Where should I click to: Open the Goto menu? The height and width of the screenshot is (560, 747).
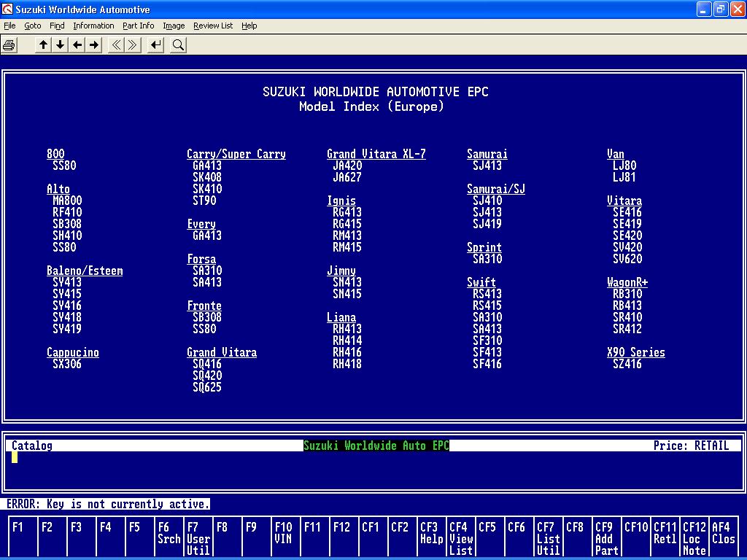click(32, 26)
